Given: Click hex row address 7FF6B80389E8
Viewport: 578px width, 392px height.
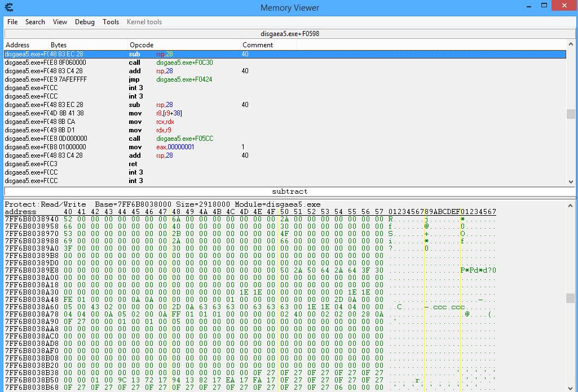Looking at the screenshot, I should tap(32, 270).
